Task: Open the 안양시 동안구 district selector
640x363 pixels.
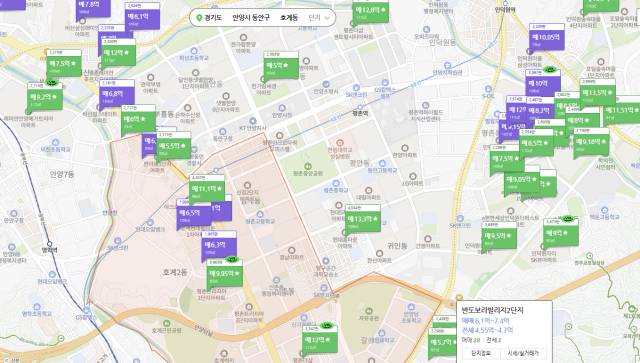Action: 251,18
